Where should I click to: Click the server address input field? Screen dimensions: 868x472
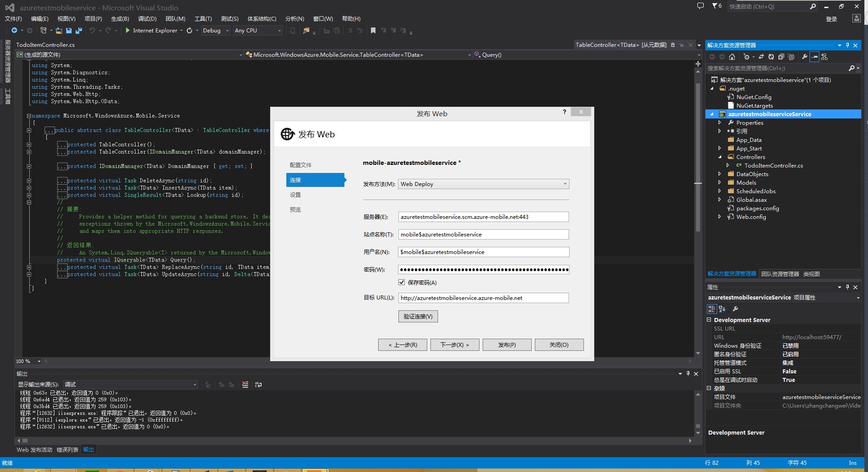[484, 217]
